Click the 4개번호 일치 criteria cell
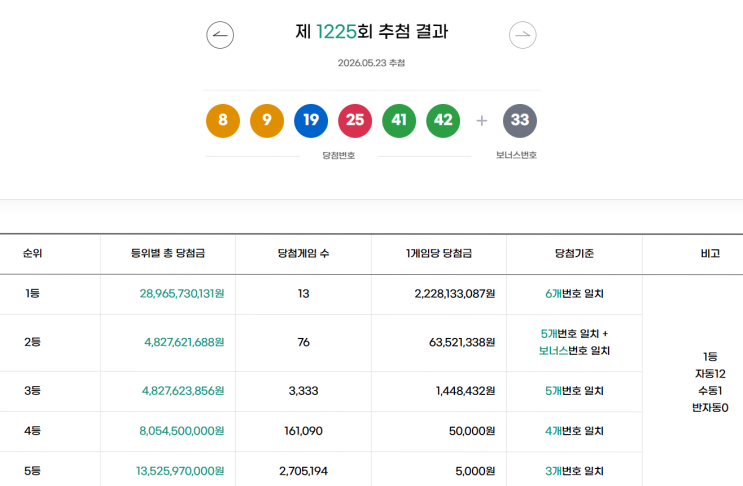The height and width of the screenshot is (486, 743). pos(574,431)
